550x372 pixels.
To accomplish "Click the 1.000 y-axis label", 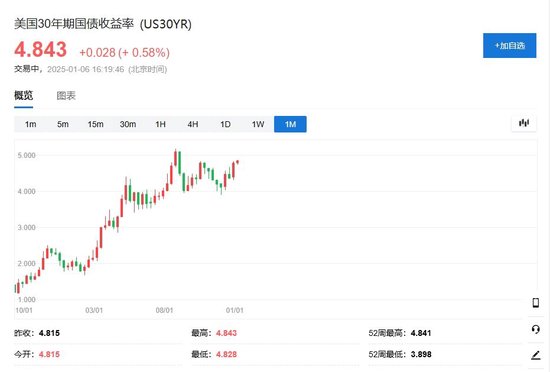I will coord(27,300).
